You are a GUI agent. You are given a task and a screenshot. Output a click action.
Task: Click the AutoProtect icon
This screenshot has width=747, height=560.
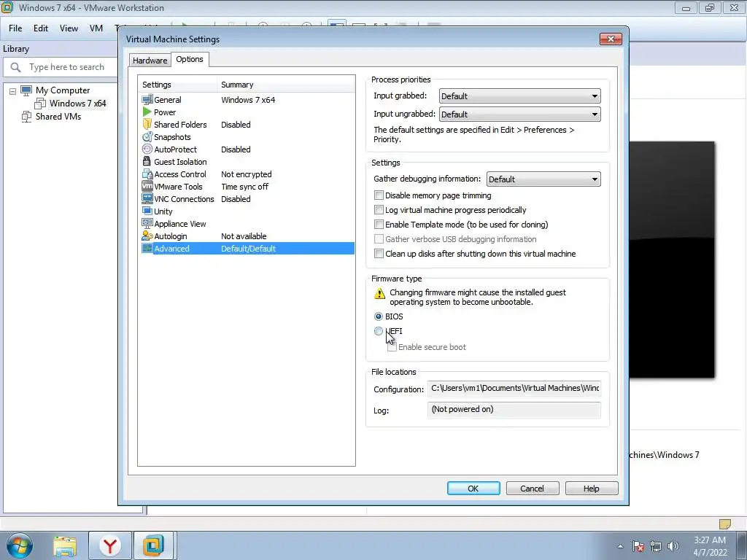[147, 149]
